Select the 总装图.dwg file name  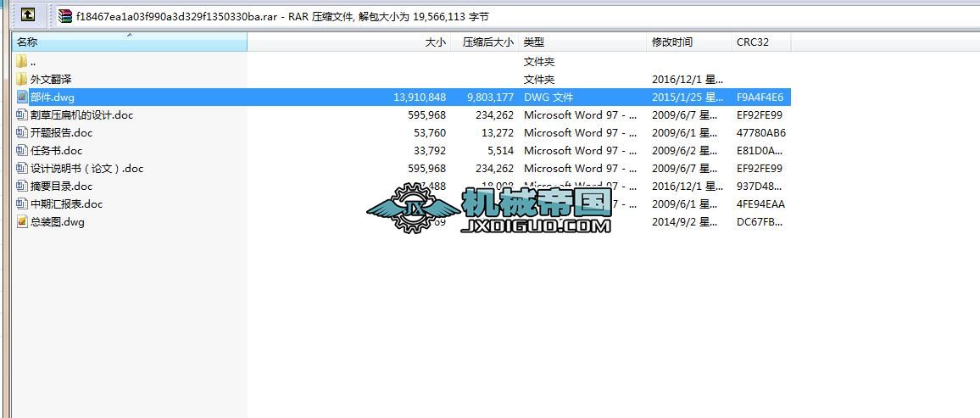tap(57, 222)
